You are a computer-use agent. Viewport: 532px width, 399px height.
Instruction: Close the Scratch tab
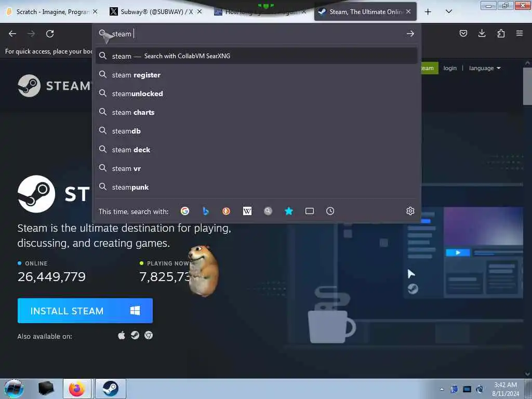click(x=95, y=11)
